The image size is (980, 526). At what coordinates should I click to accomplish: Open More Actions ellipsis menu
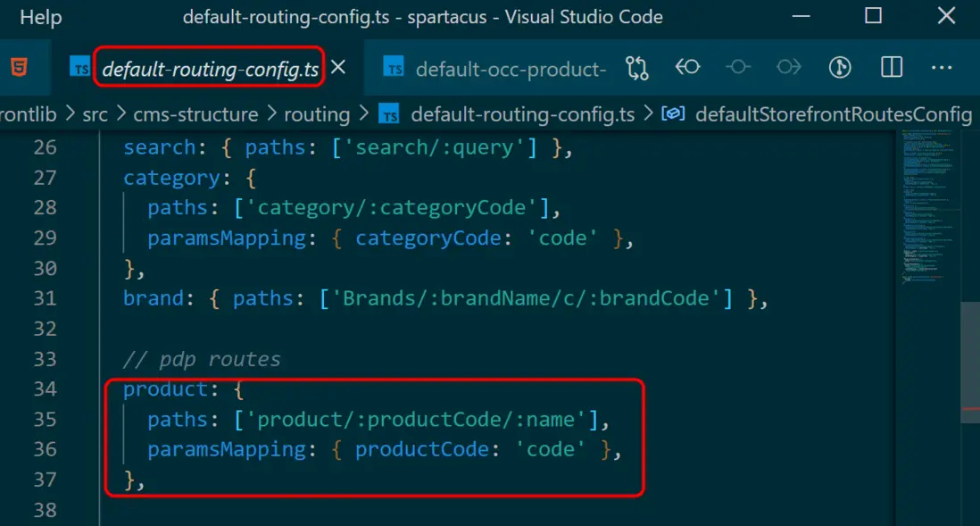click(x=942, y=68)
